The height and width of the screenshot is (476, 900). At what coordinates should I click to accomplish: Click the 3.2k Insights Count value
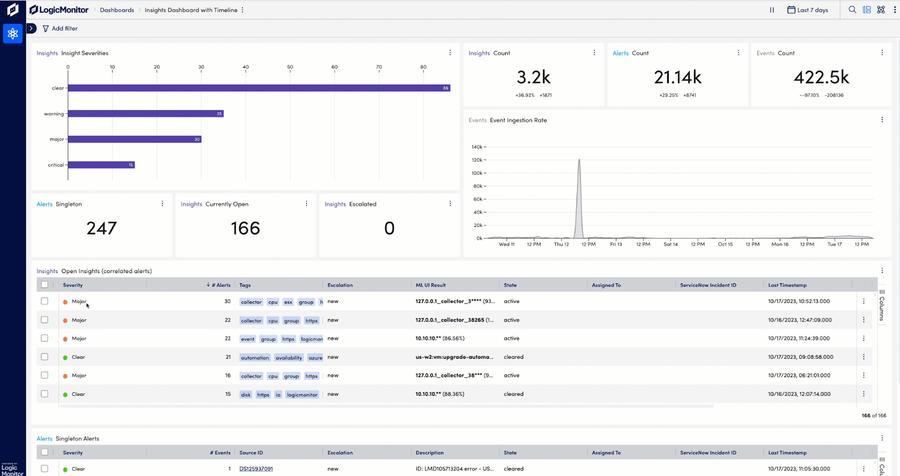[x=533, y=77]
